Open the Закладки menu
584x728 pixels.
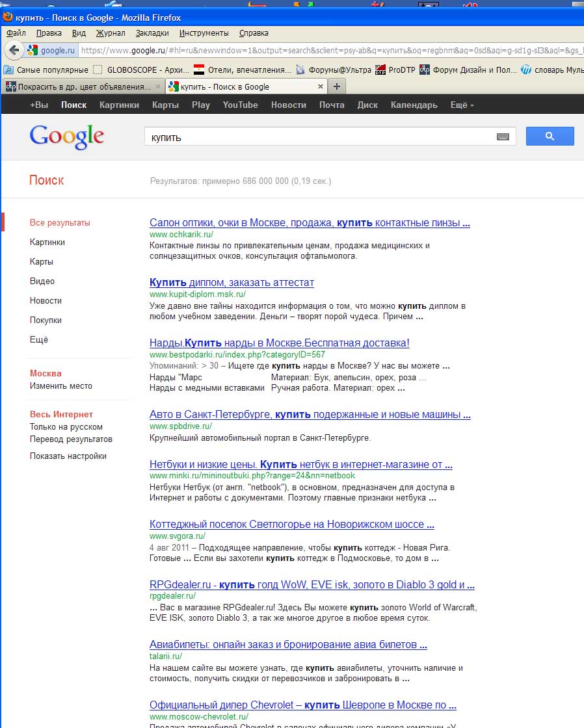(152, 33)
